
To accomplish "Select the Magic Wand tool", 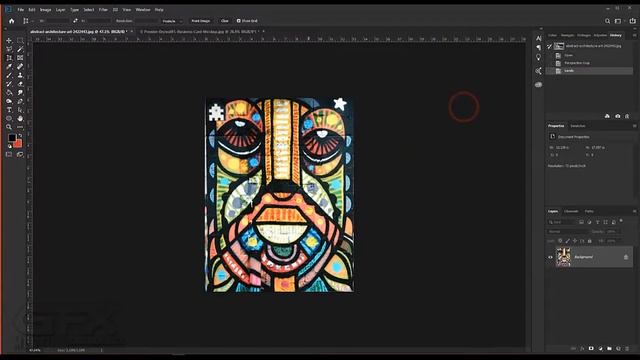I will (x=20, y=49).
